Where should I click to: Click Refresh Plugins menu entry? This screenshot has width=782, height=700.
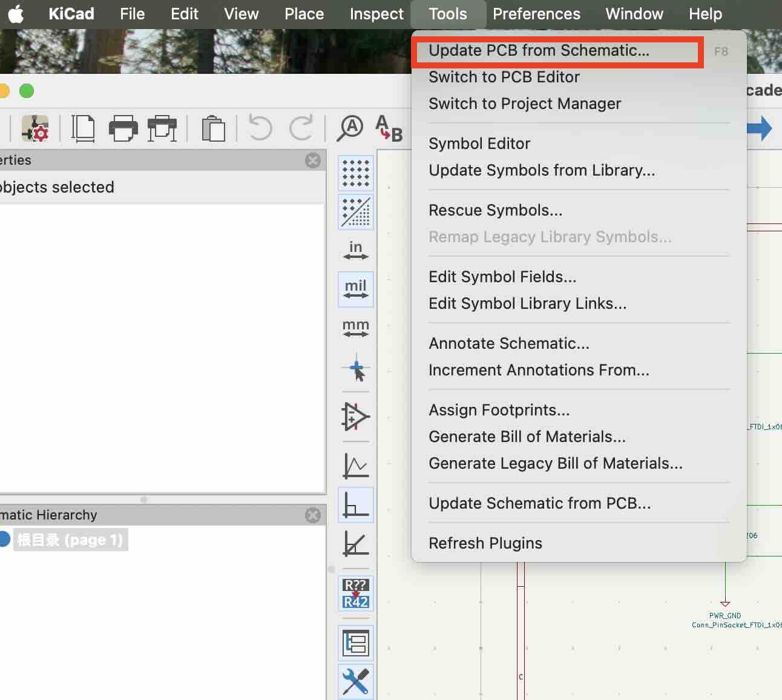tap(579, 543)
